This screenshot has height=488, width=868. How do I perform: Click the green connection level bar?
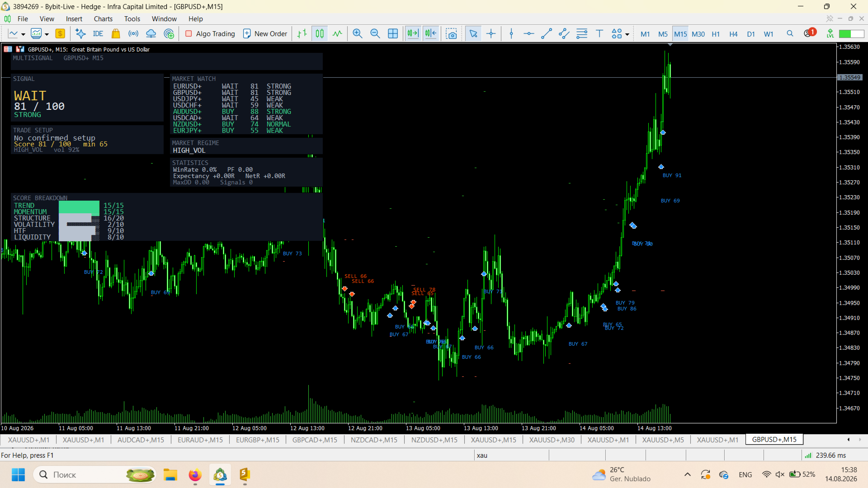(x=851, y=34)
